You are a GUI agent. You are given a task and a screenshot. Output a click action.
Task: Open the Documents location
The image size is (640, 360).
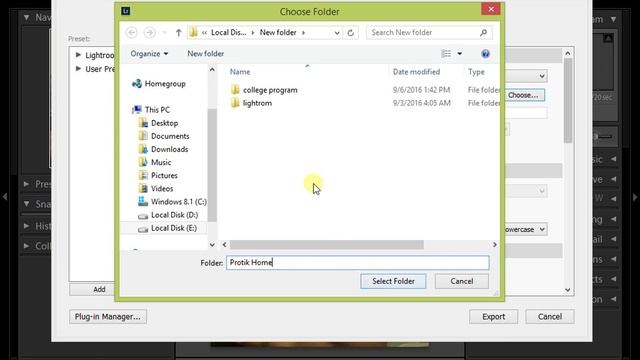[x=170, y=136]
